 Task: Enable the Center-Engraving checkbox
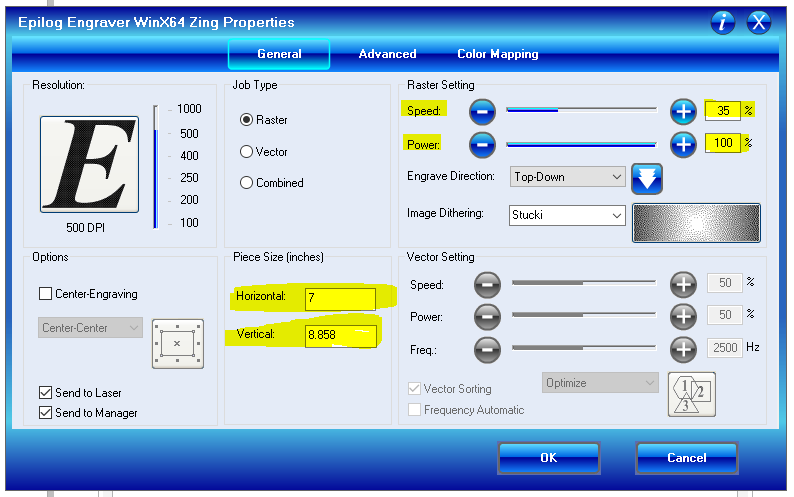(46, 294)
